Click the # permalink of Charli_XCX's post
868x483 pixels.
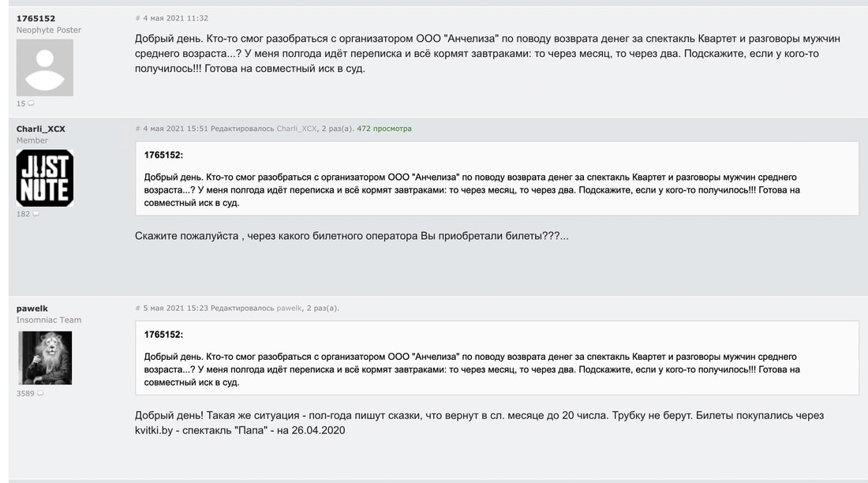(137, 129)
